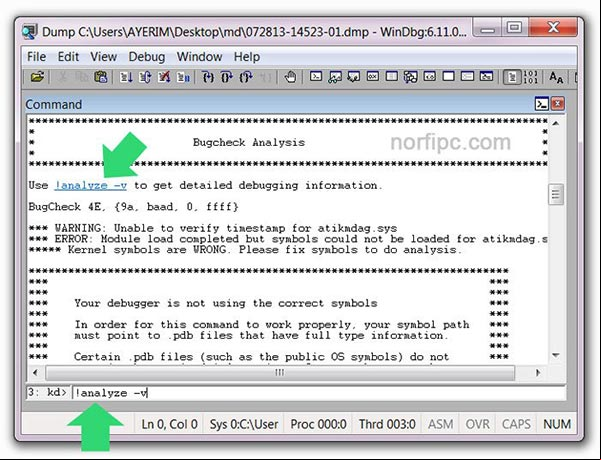Click the hand breakpoint icon
Screen dimensions: 601x460
click(x=290, y=77)
